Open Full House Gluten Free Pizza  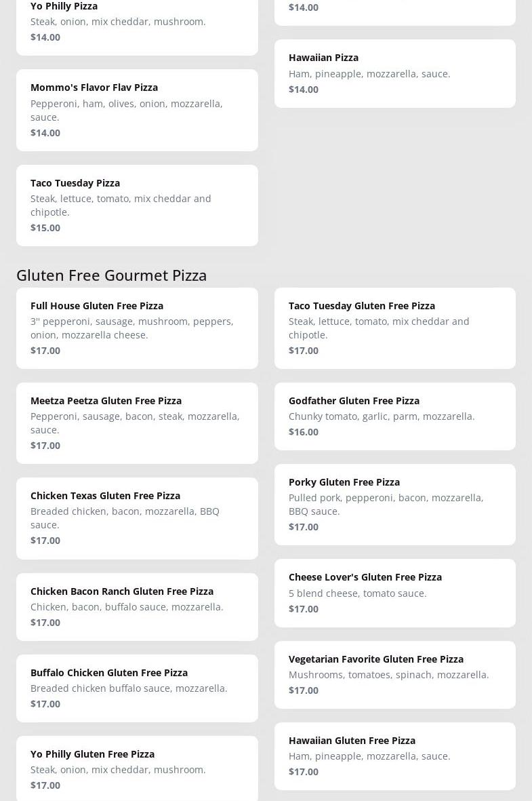point(137,328)
